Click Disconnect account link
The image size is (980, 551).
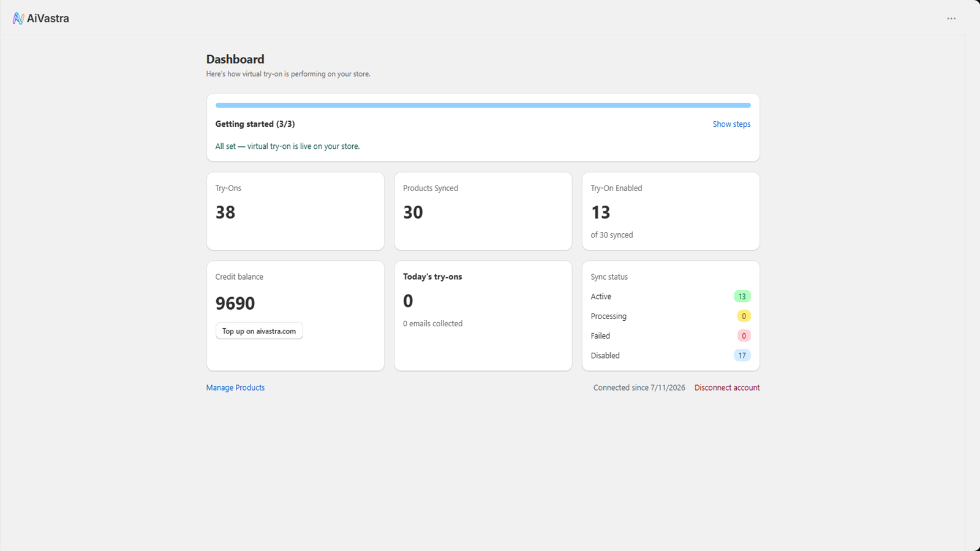727,388
